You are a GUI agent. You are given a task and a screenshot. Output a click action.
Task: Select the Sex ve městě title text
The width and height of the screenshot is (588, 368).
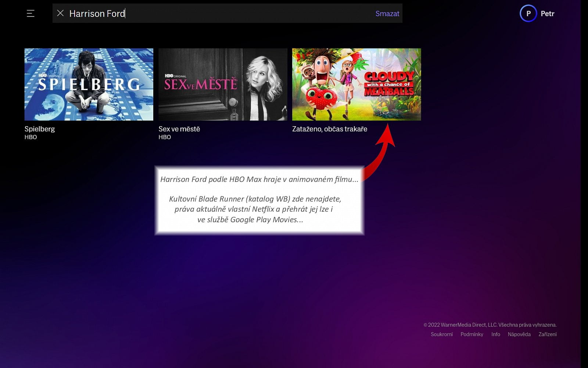179,129
